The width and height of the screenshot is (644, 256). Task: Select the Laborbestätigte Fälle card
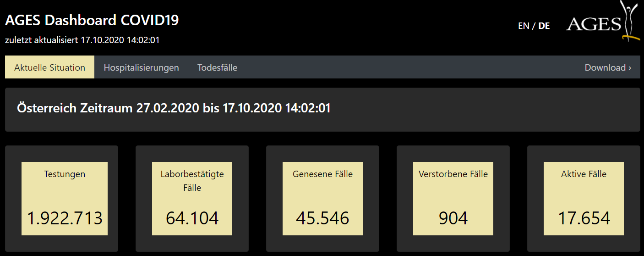pos(192,199)
